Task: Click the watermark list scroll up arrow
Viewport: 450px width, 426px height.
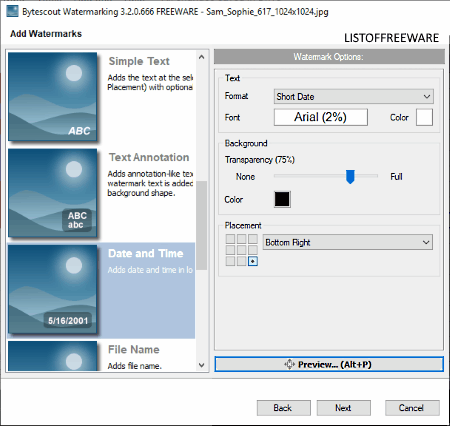Action: [x=201, y=57]
